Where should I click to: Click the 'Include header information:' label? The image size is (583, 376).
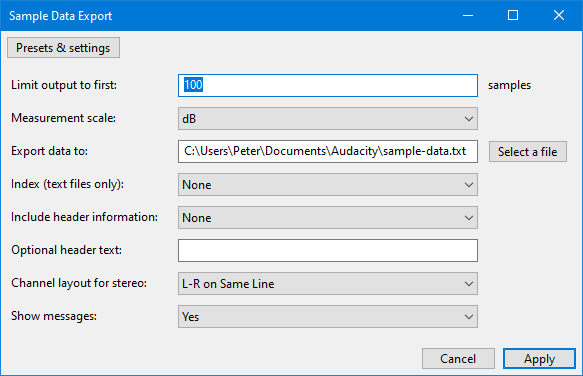[x=84, y=217]
